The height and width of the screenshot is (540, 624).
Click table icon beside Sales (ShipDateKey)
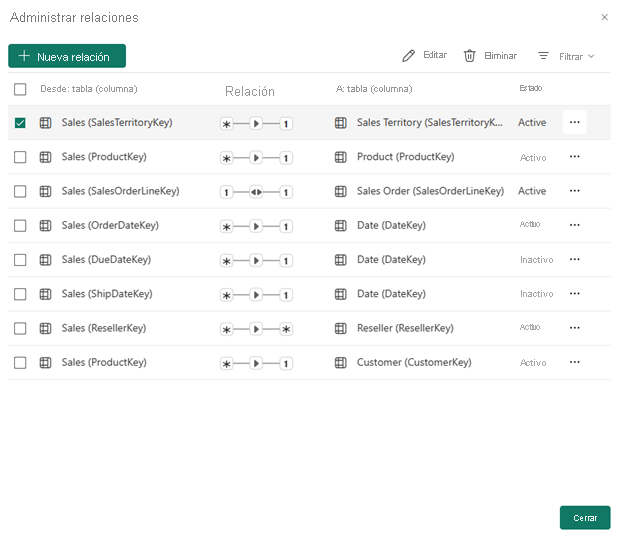(x=45, y=294)
